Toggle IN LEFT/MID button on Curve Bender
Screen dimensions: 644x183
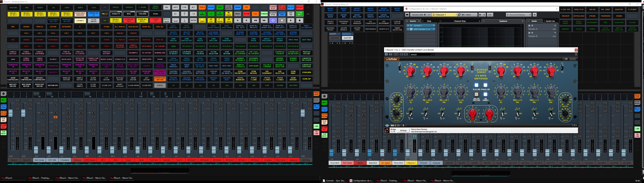pos(477,85)
